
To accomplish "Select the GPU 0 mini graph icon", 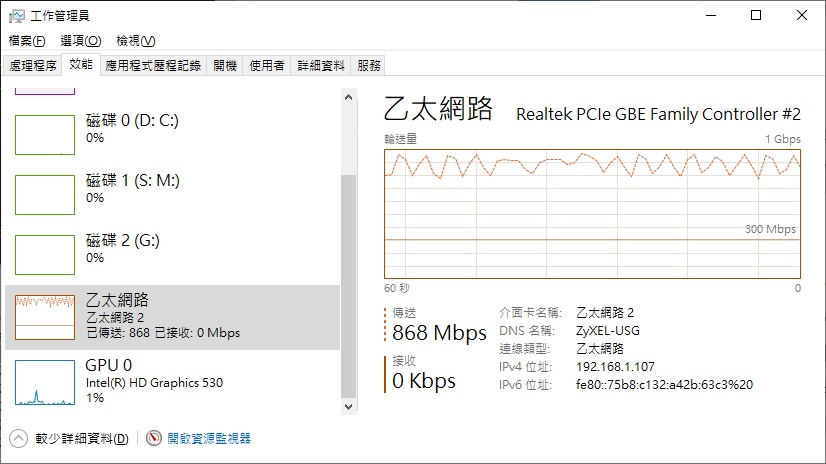I will point(45,382).
